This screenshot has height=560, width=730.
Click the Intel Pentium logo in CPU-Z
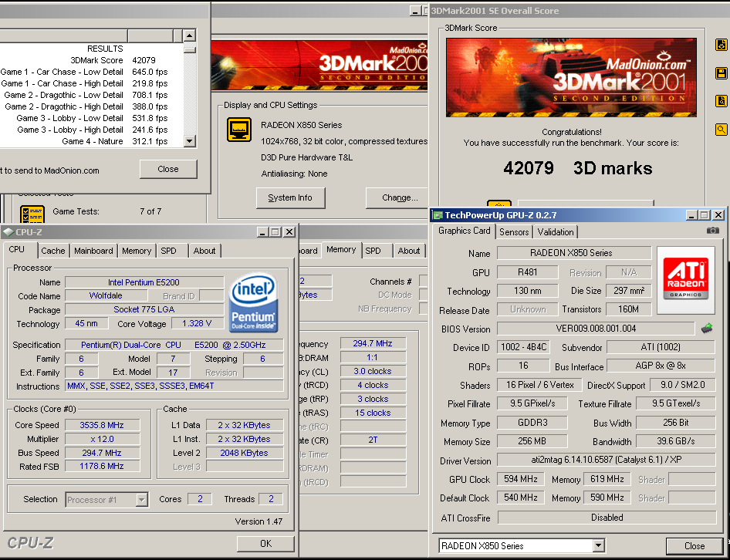(254, 302)
